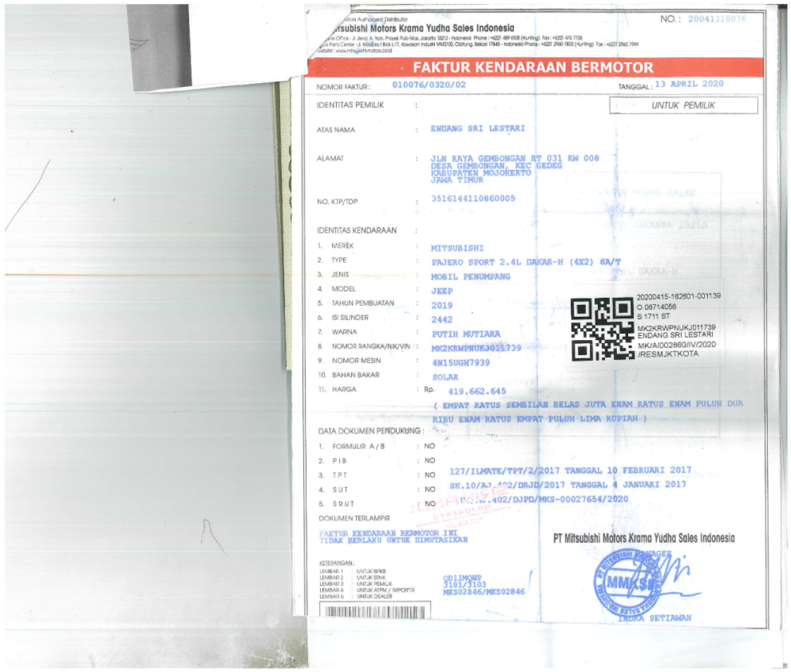The width and height of the screenshot is (791, 672).
Task: Click the "BAHAN BAKAR" field label
Action: tap(355, 375)
